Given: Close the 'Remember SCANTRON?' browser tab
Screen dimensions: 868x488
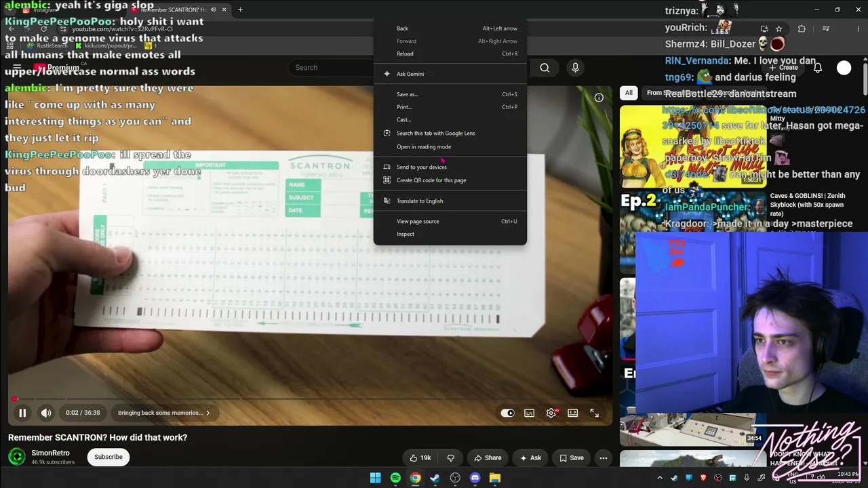Looking at the screenshot, I should 224,9.
